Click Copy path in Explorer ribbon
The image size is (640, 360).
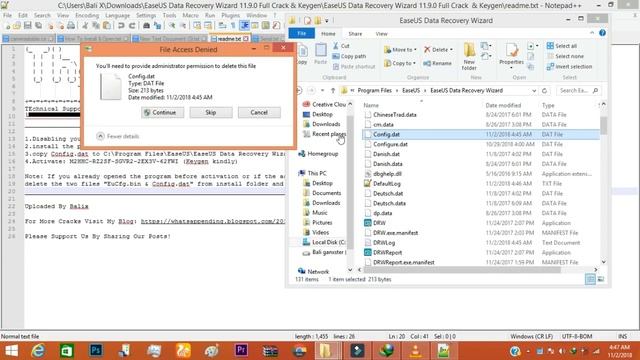click(349, 56)
